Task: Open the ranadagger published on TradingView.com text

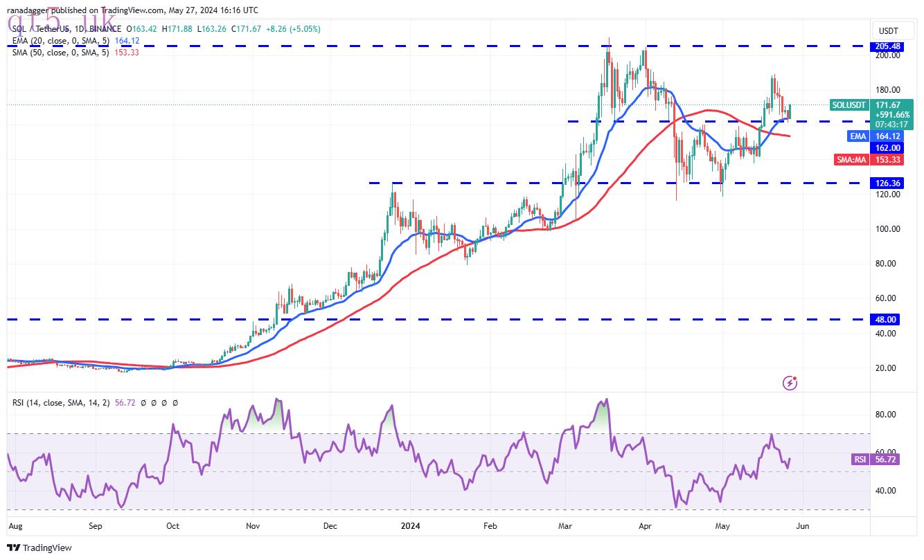Action: coord(130,10)
